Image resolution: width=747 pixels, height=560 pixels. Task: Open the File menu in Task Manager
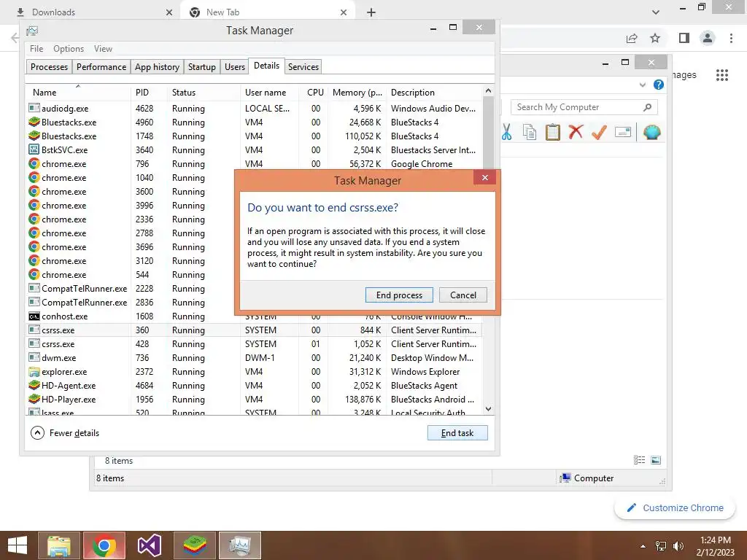[36, 49]
